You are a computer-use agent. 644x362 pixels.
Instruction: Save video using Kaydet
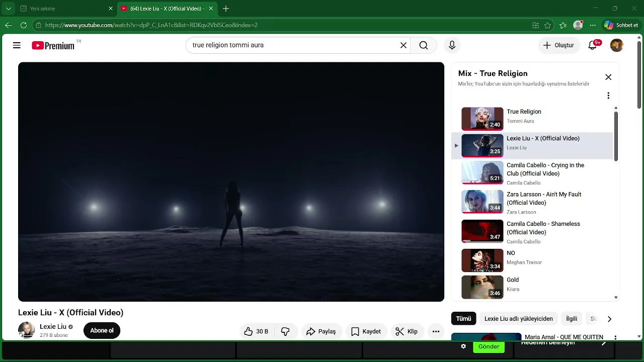pos(366,331)
